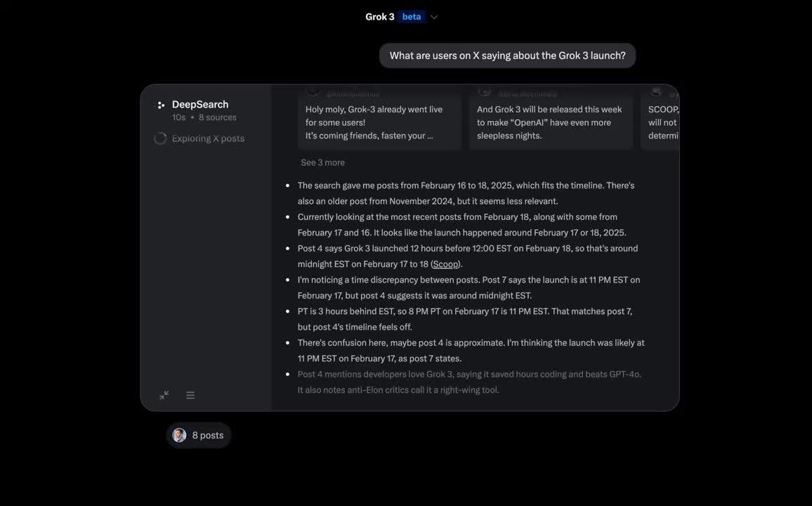Click bullet 'There's confusion here, maybe post 4'
This screenshot has width=812, height=506.
coord(471,351)
